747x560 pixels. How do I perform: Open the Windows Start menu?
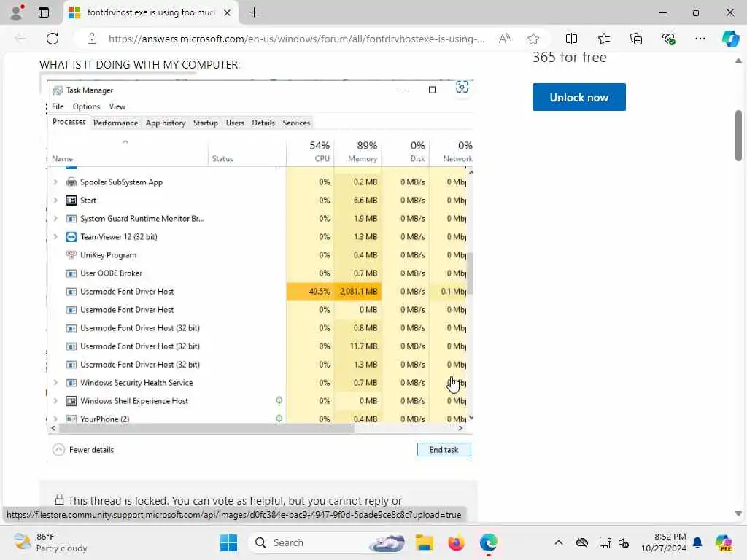pos(228,542)
